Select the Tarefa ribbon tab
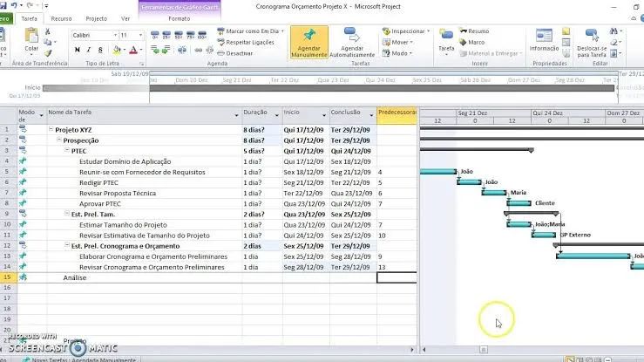644x362 pixels. click(x=29, y=19)
